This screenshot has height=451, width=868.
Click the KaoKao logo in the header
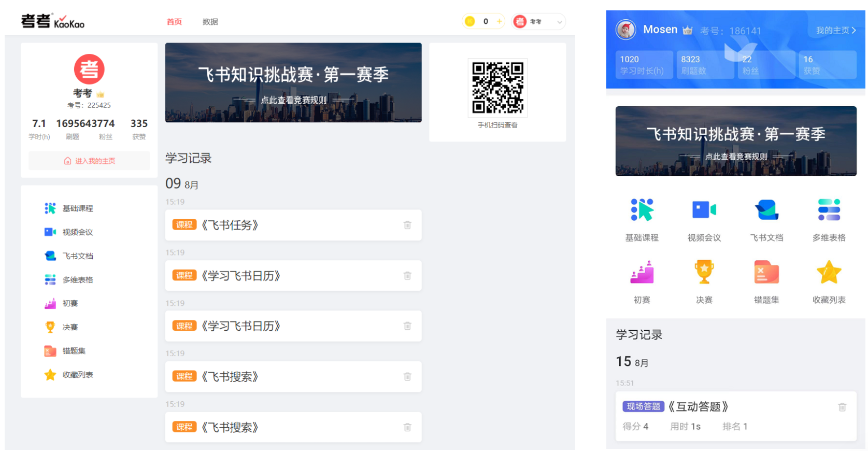coord(52,21)
